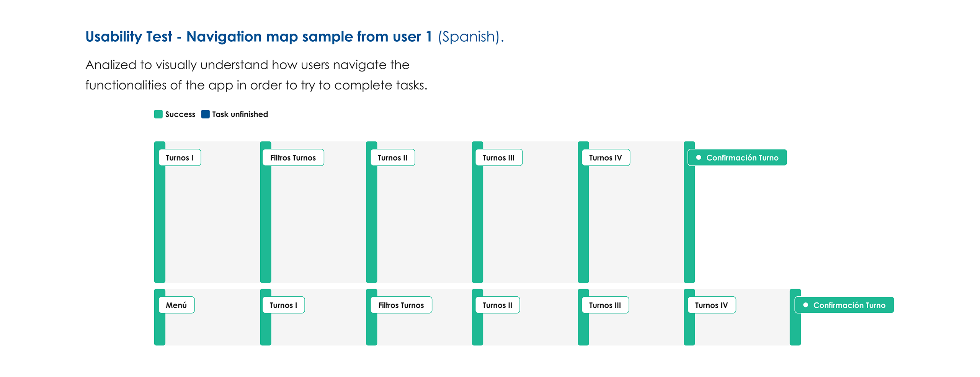This screenshot has height=377, width=980.
Task: Click white dot in upper Confirmación Turno badge
Action: [699, 157]
